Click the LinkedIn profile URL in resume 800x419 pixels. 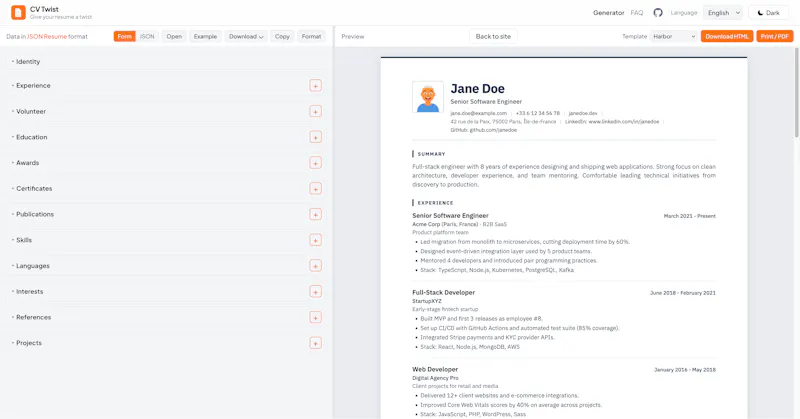click(x=623, y=121)
